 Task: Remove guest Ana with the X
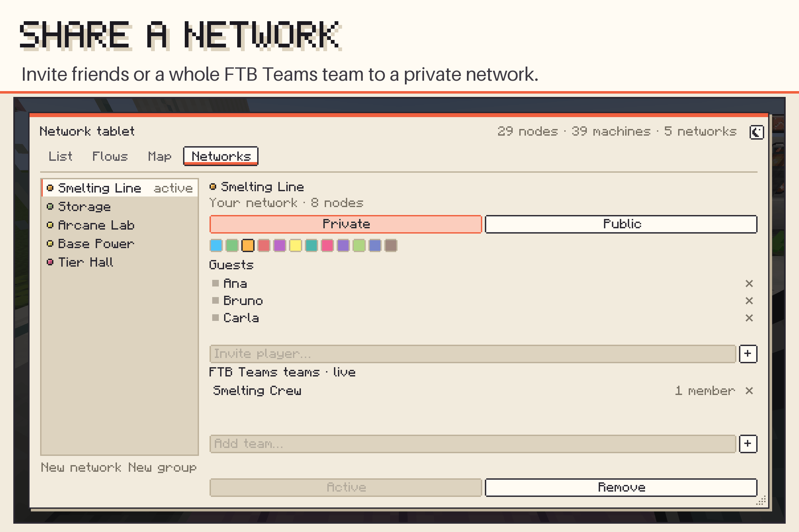coord(749,284)
